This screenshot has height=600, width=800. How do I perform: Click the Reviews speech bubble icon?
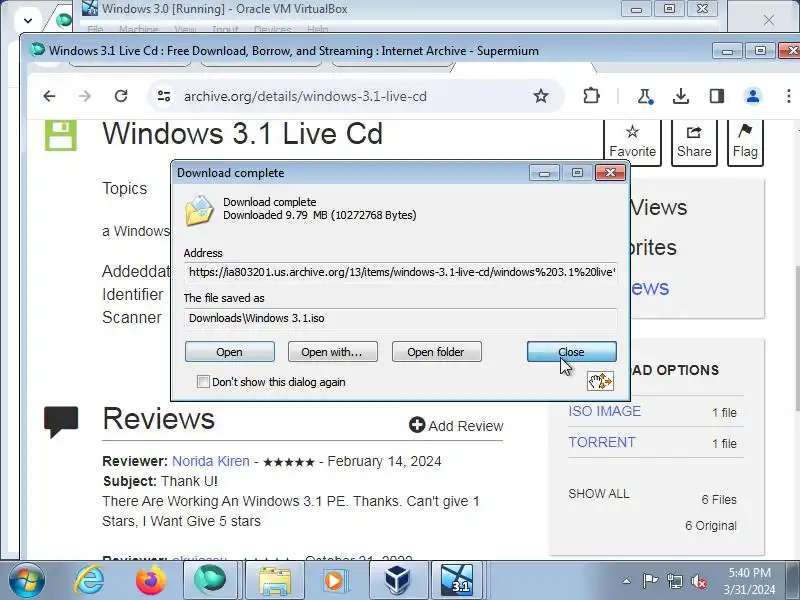(x=61, y=421)
